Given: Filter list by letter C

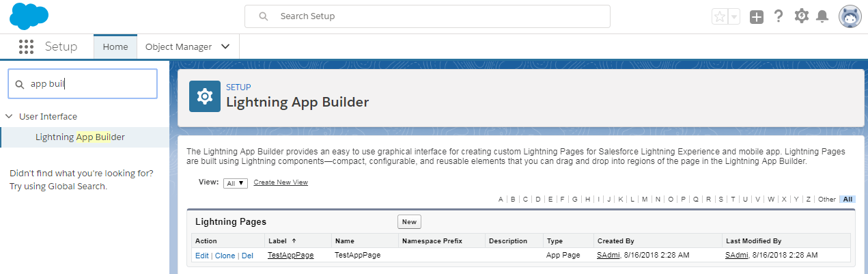Looking at the screenshot, I should point(525,200).
